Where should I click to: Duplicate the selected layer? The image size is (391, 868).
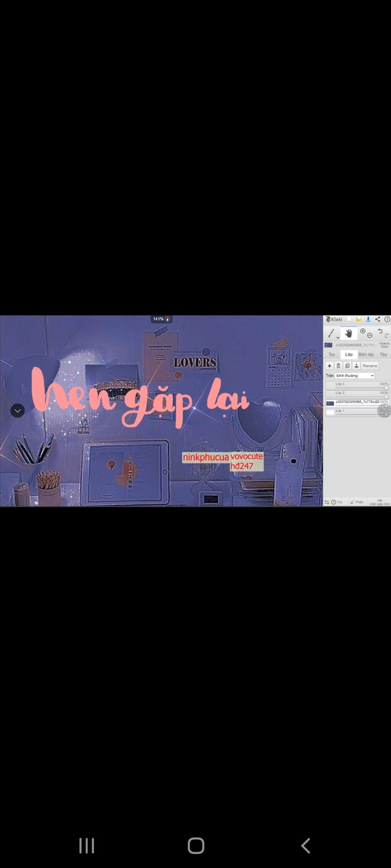point(347,366)
